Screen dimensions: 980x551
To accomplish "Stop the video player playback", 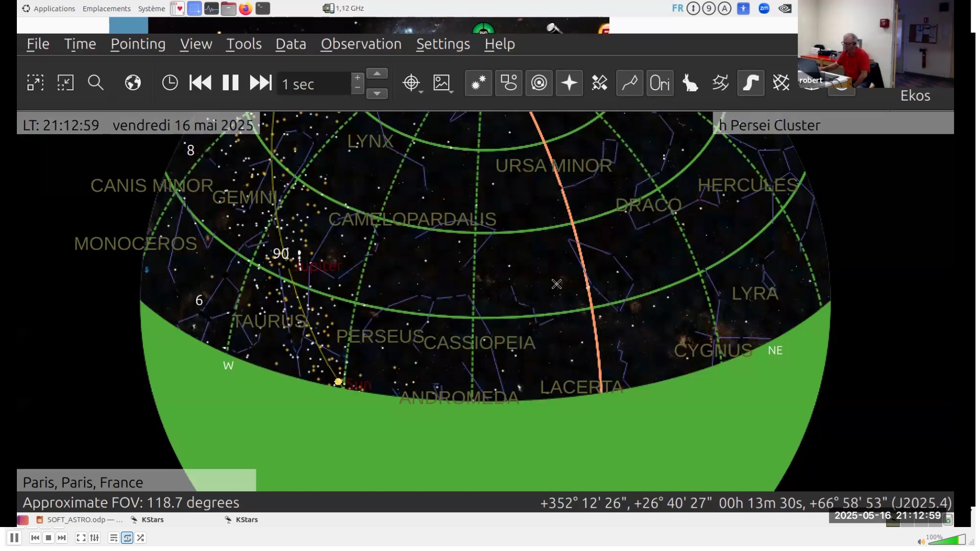I will pyautogui.click(x=48, y=538).
